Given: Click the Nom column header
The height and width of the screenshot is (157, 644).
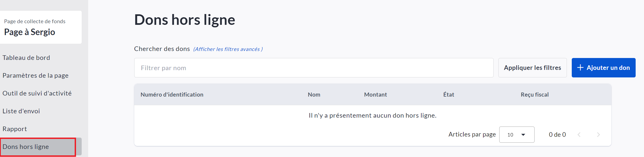Looking at the screenshot, I should [x=314, y=95].
